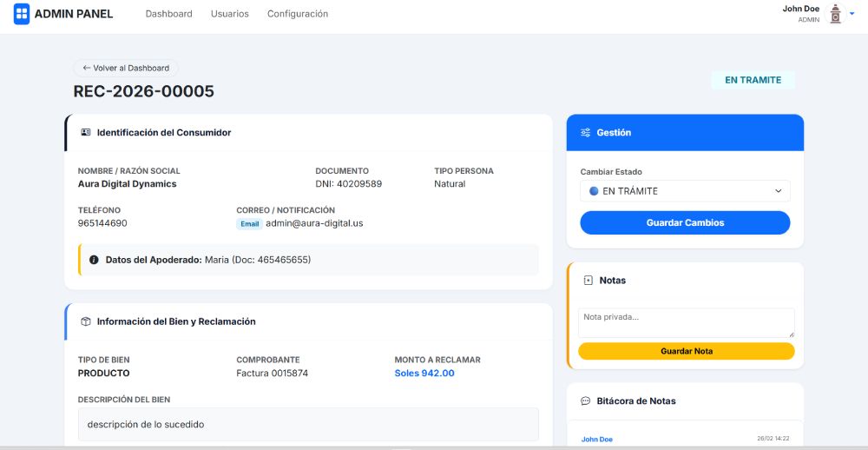Screen dimensions: 868x450
Task: Click the ADMIN PANEL brand title
Action: (74, 14)
